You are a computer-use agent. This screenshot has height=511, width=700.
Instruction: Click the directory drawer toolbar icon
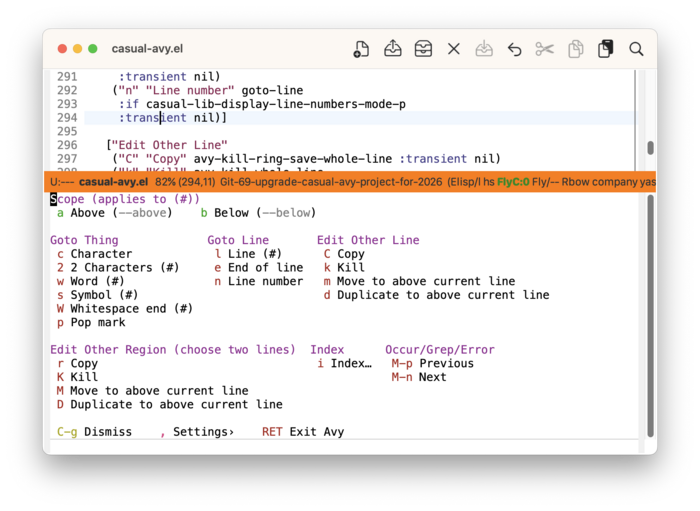pyautogui.click(x=423, y=49)
